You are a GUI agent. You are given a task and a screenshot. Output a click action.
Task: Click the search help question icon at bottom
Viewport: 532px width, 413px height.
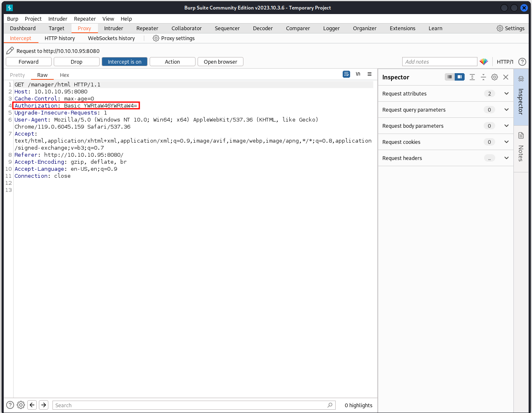[10, 405]
